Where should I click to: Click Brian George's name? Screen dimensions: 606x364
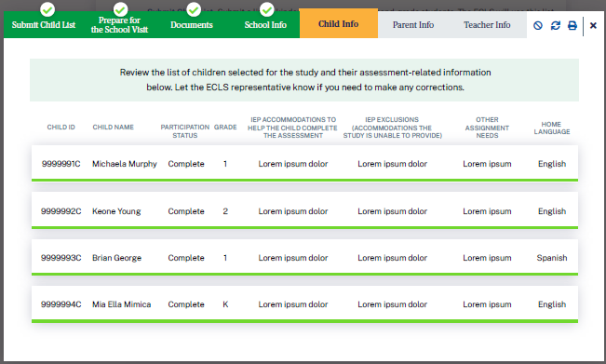[116, 258]
